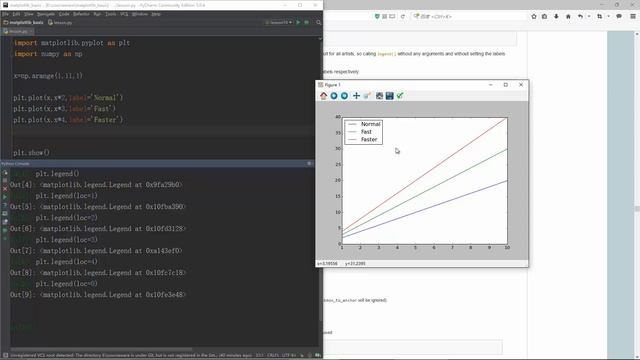The width and height of the screenshot is (640, 360).
Task: Open the Navigate menu in PyCharm
Action: point(46,14)
